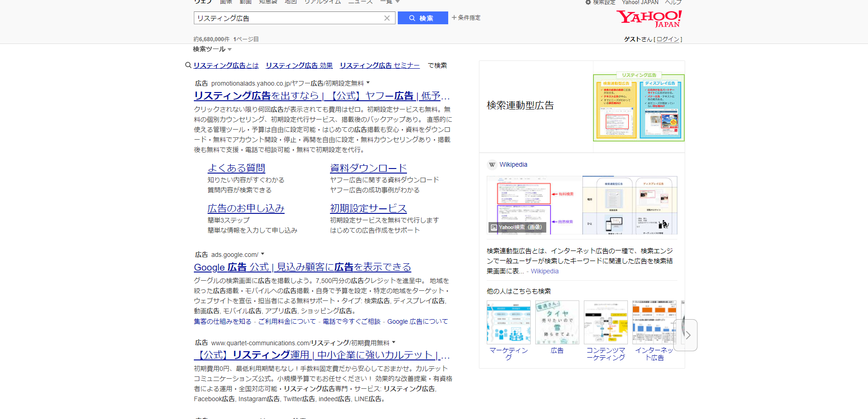Screen dimensions: 868x419
Task: Click the コンテンツマーケティング text link
Action: (606, 354)
